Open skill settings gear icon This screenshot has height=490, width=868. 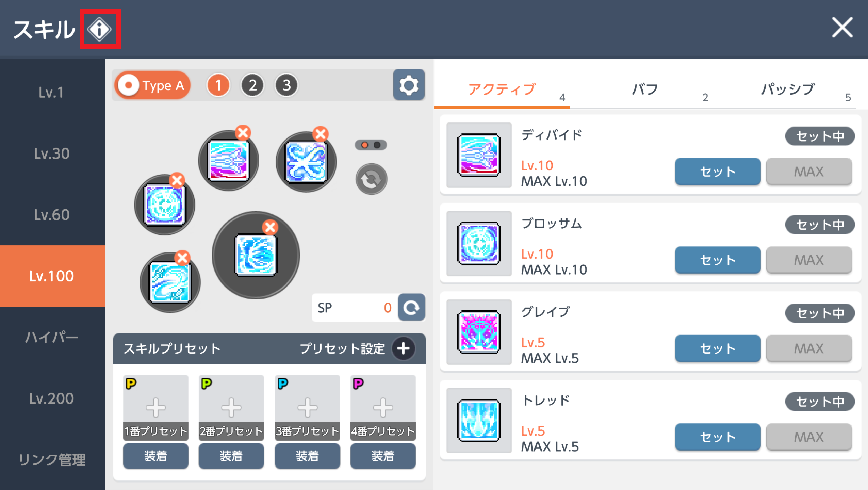(409, 85)
